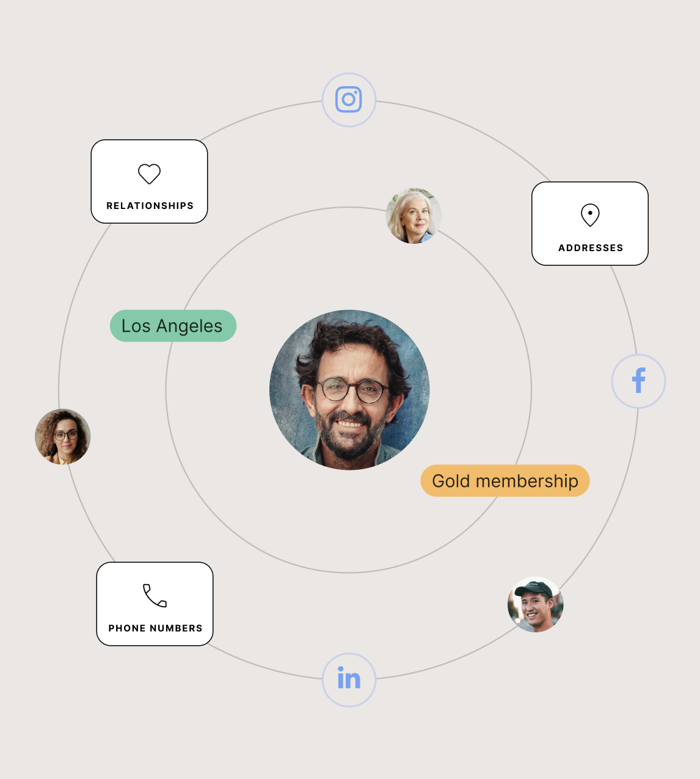Image resolution: width=700 pixels, height=779 pixels.
Task: Click the heart icon in Relationships
Action: [149, 174]
